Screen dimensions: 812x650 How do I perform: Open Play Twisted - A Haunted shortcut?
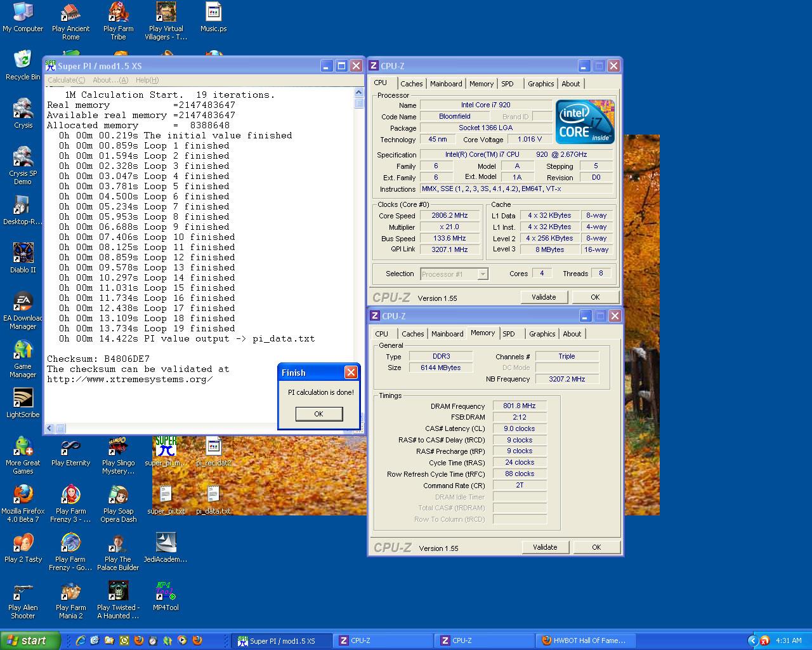pyautogui.click(x=118, y=600)
